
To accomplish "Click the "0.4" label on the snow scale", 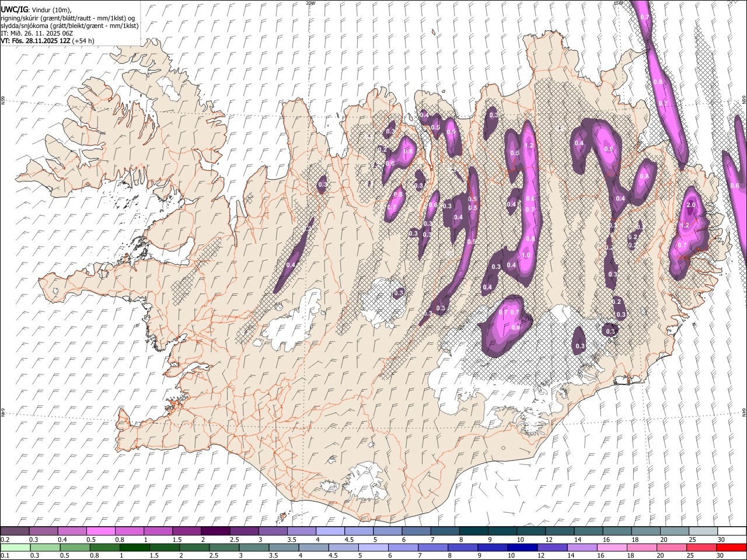I will tap(62, 540).
